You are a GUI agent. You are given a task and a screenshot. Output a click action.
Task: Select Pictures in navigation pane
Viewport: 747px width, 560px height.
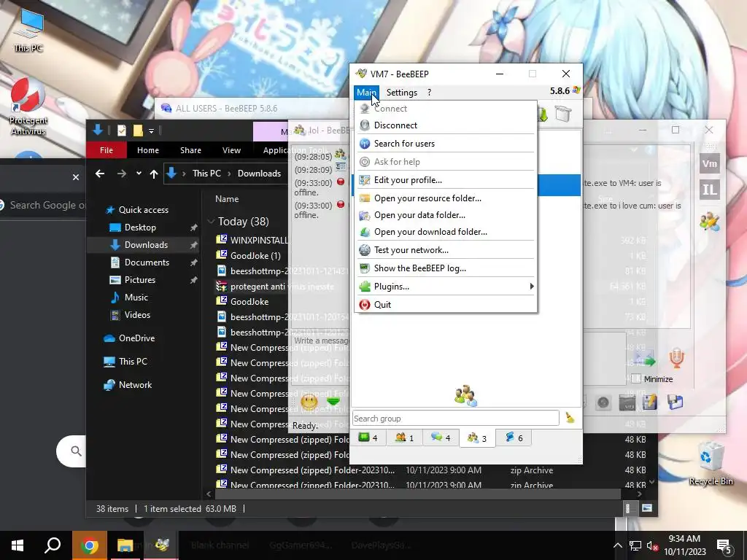(139, 280)
